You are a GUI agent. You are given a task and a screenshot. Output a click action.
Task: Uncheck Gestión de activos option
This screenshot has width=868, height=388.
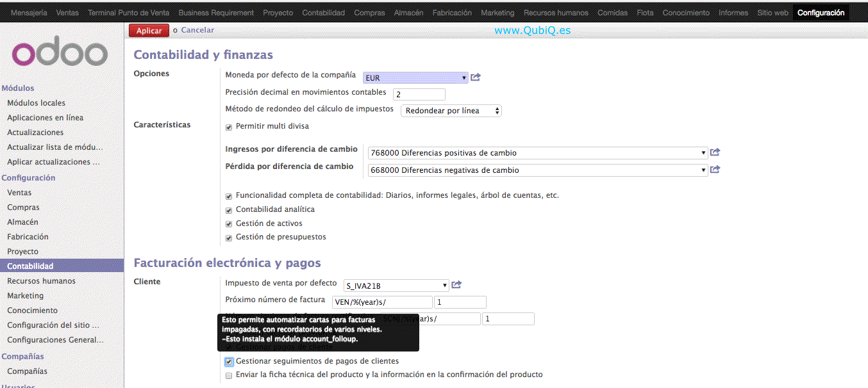pyautogui.click(x=229, y=224)
